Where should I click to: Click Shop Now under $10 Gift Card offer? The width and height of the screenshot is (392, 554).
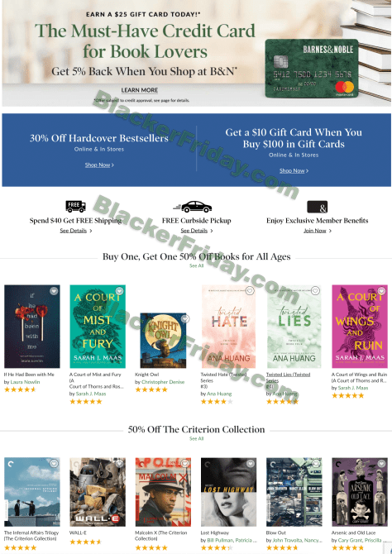294,170
